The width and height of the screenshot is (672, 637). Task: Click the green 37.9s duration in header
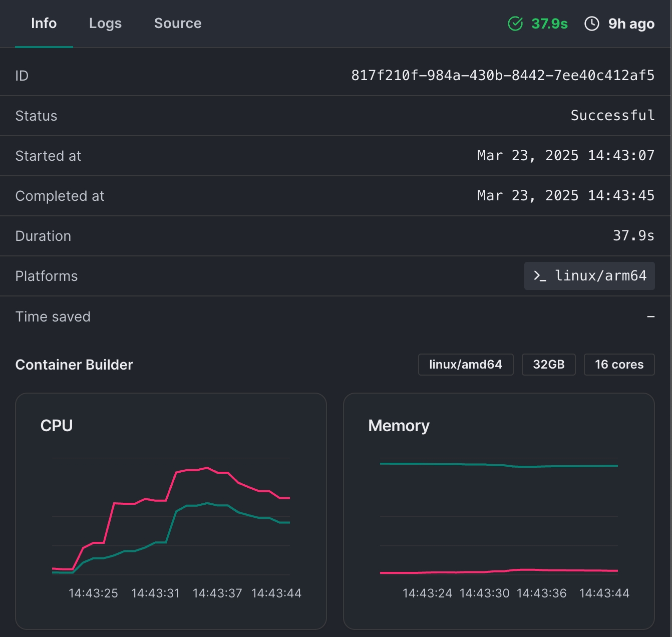pos(549,24)
